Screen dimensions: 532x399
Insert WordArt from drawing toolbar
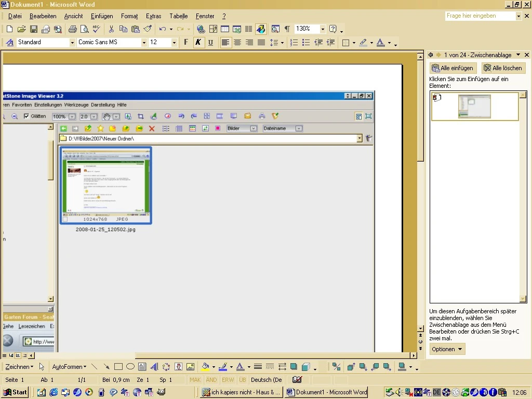[x=154, y=367]
